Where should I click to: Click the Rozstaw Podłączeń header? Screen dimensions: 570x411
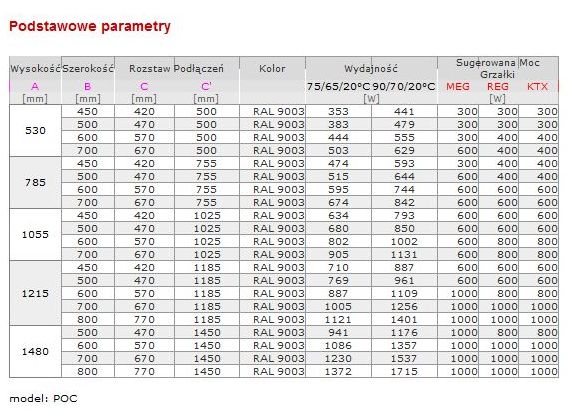coord(176,68)
